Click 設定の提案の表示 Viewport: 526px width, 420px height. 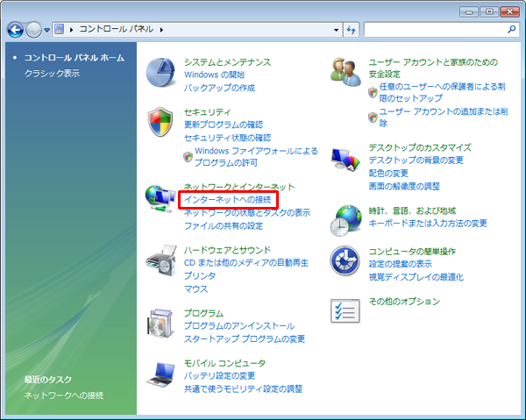coord(401,264)
